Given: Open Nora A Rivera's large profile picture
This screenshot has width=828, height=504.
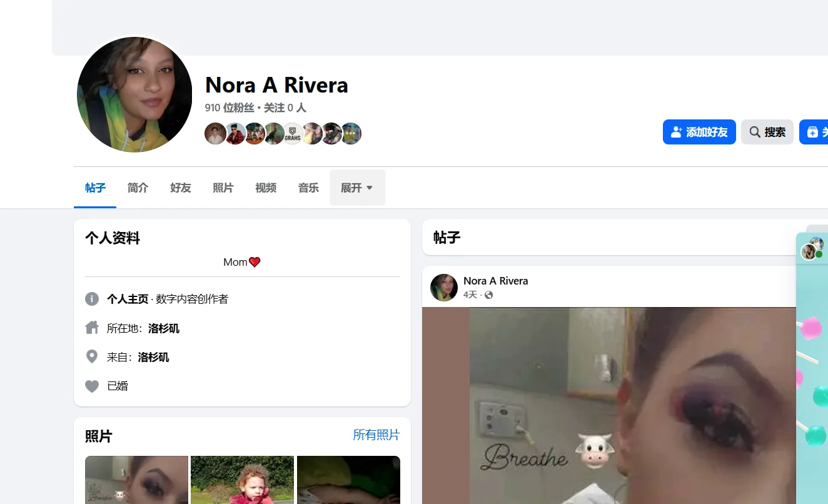Looking at the screenshot, I should (134, 94).
